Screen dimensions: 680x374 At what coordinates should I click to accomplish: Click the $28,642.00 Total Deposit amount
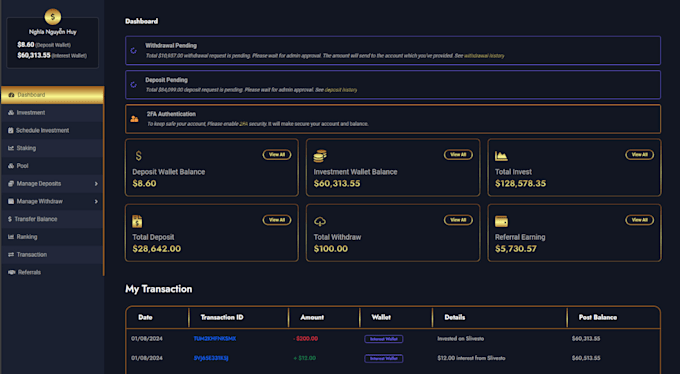click(x=157, y=249)
